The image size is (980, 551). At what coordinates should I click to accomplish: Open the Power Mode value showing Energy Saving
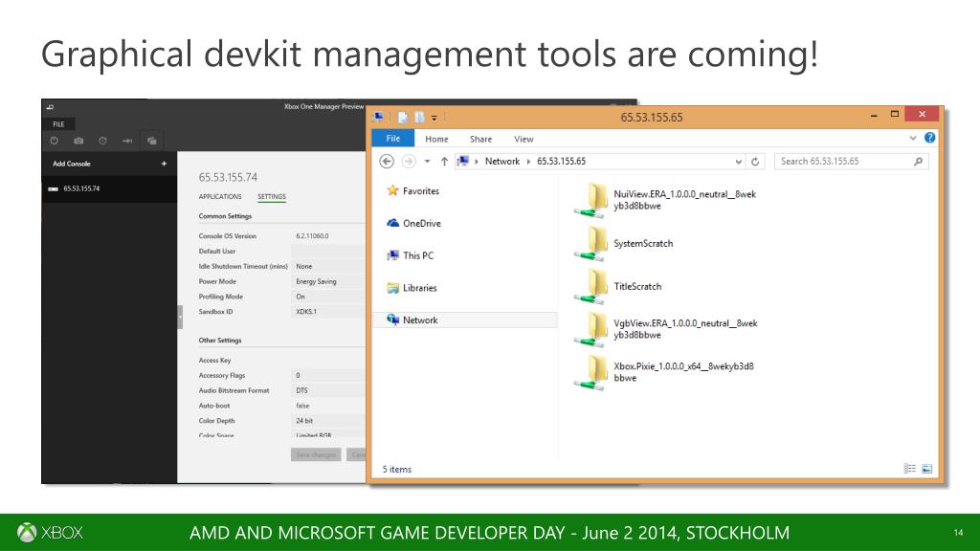click(x=328, y=282)
